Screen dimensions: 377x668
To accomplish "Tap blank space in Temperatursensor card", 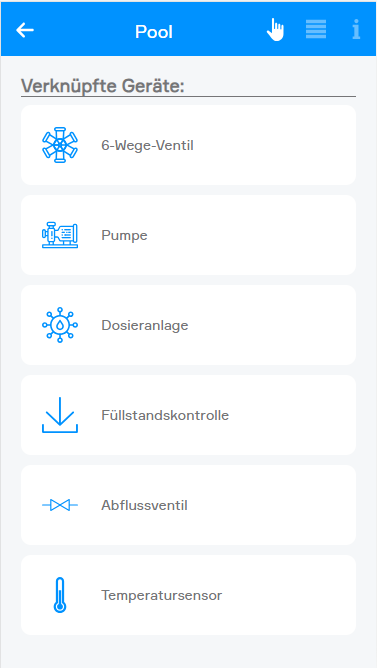I will (290, 595).
